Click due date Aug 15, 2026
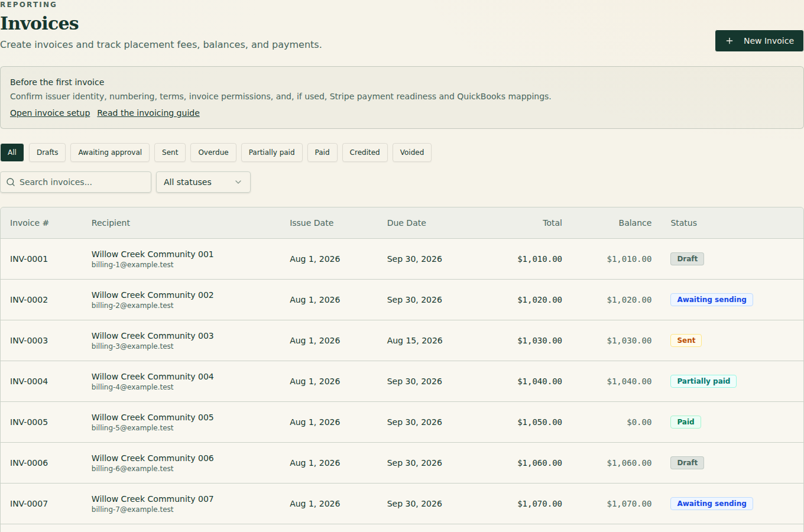Screen dimensions: 804x532 tap(415, 340)
